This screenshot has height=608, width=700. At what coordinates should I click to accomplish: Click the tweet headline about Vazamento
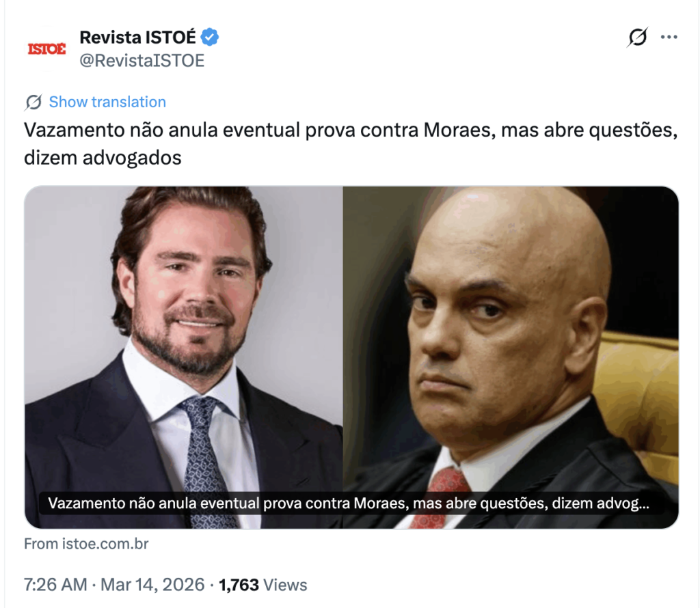pos(351,143)
